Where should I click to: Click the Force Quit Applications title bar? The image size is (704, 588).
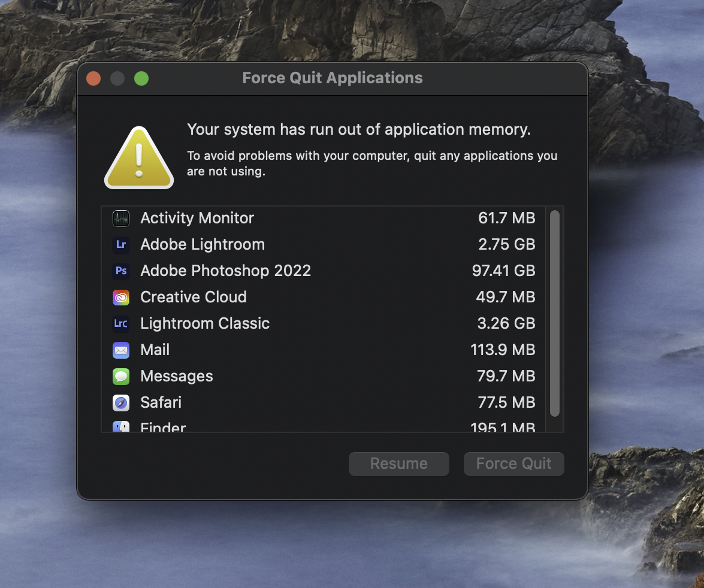coord(332,78)
